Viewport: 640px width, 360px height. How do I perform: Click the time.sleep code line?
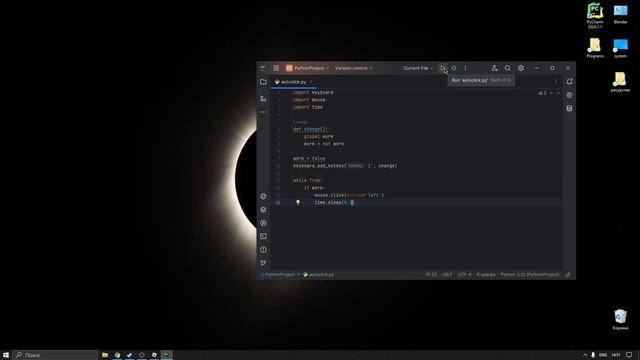pyautogui.click(x=334, y=202)
